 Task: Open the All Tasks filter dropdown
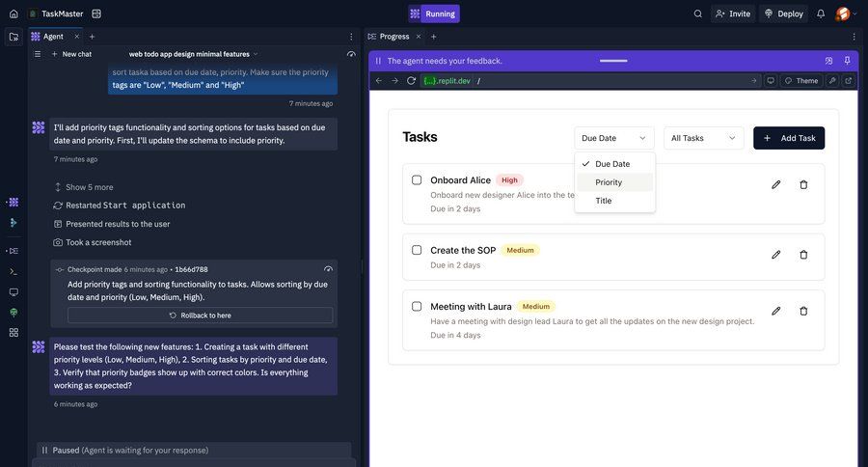tap(704, 138)
